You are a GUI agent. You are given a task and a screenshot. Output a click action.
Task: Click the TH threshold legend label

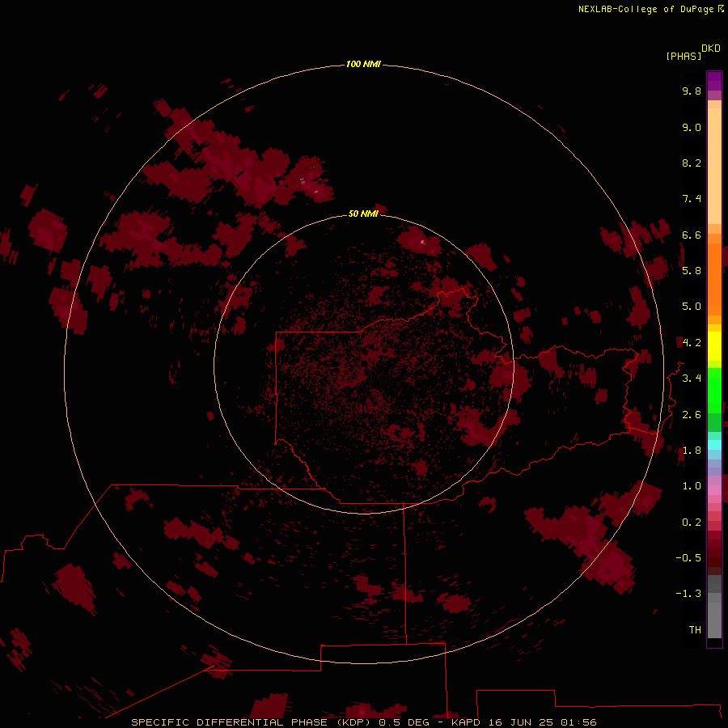click(x=695, y=630)
